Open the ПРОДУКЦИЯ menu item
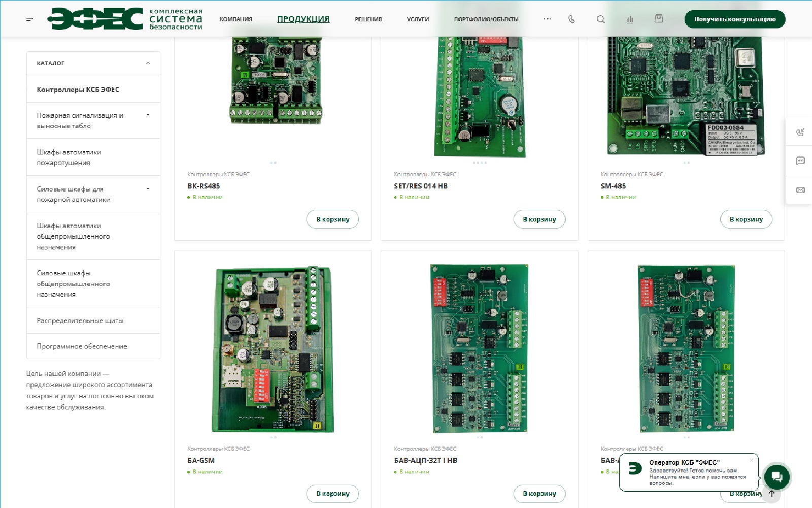Viewport: 812px width, 508px height. (303, 19)
